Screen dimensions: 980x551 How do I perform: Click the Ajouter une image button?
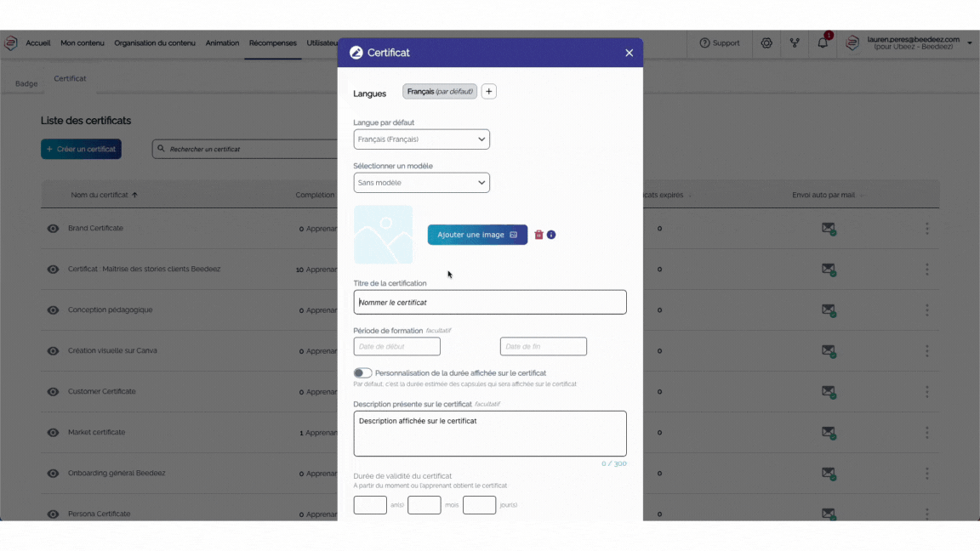477,235
